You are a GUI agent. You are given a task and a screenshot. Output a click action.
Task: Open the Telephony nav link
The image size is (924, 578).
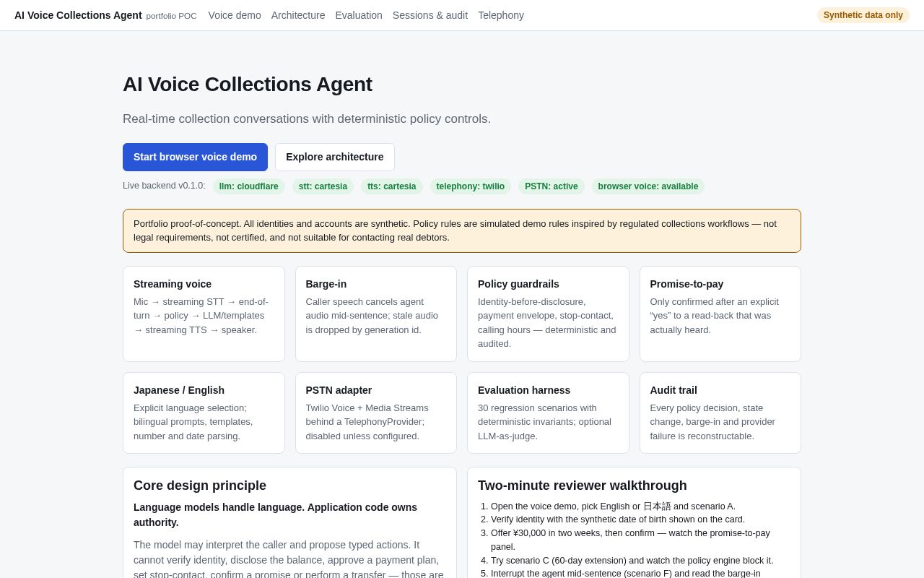tap(501, 15)
